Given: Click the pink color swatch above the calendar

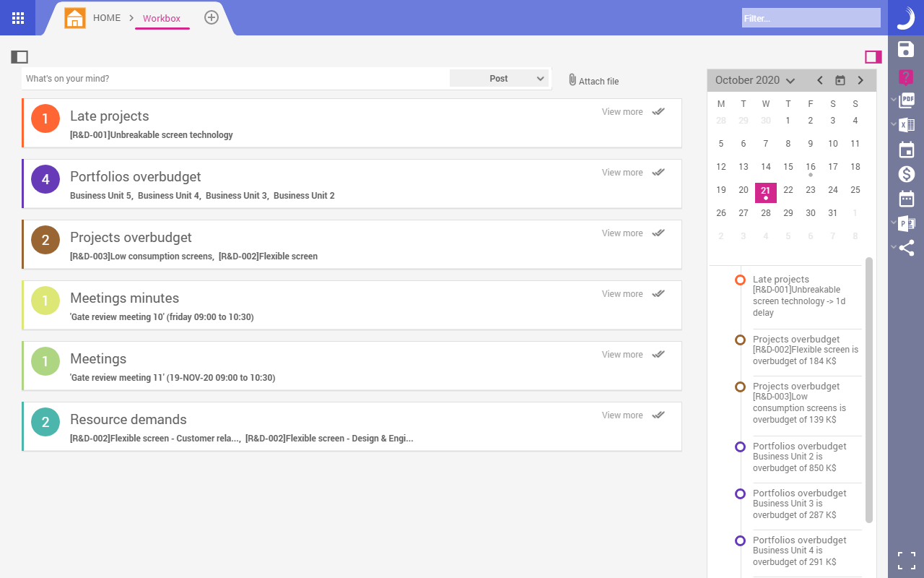Looking at the screenshot, I should (873, 56).
